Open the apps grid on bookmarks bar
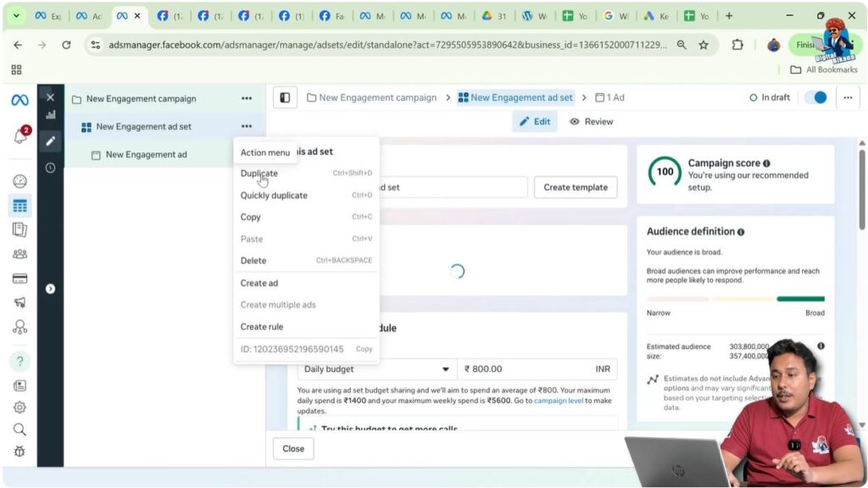 [x=17, y=69]
